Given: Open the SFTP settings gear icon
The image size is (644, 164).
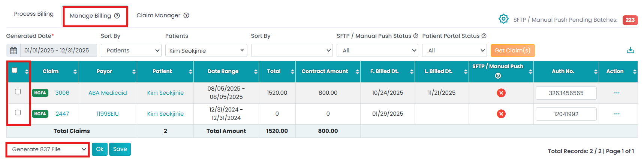Looking at the screenshot, I should [x=503, y=19].
